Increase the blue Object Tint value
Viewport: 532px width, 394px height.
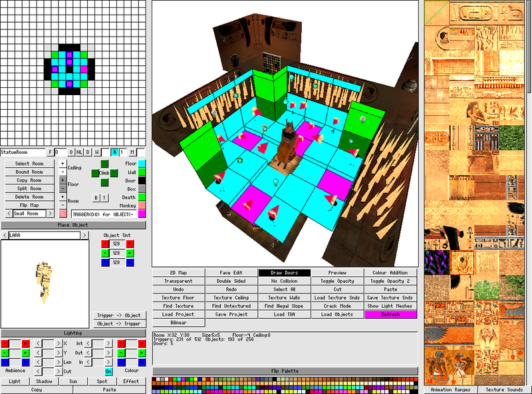[130, 262]
